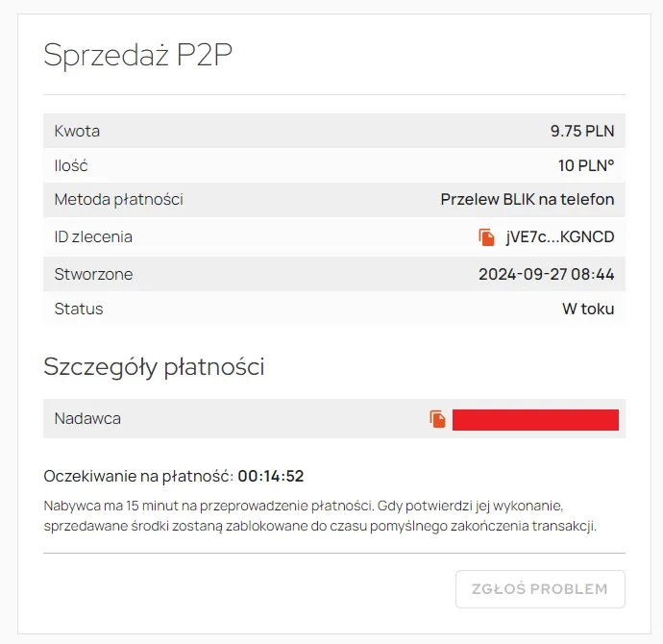Click the Szczegóły płatności heading
Screen dimensions: 663x644
154,366
